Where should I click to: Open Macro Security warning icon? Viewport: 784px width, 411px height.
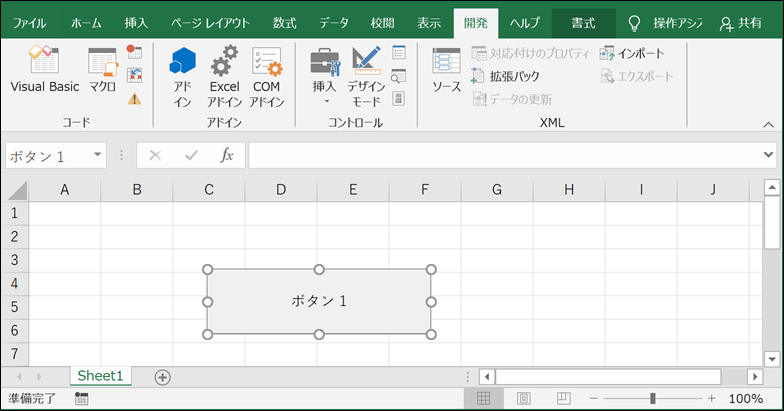click(134, 99)
